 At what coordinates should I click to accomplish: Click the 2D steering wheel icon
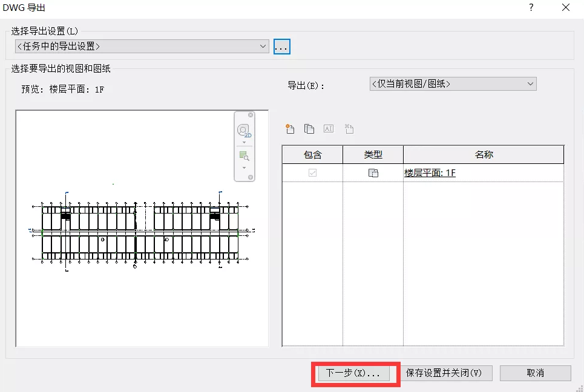pyautogui.click(x=244, y=131)
